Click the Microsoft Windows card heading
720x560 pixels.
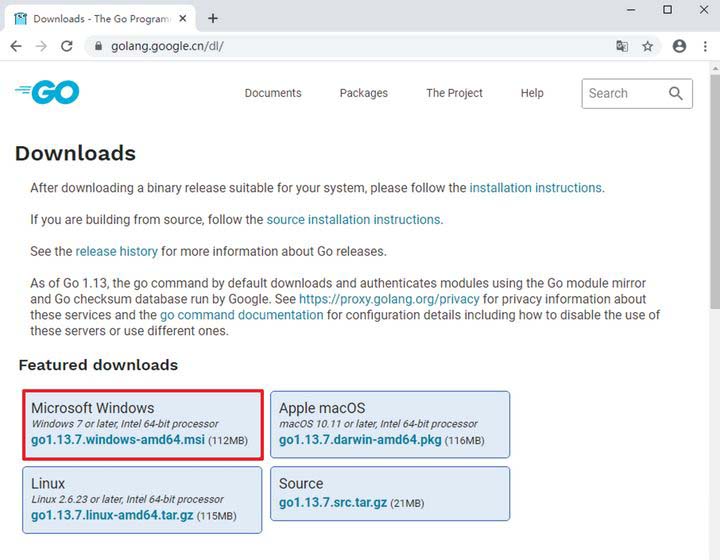click(93, 408)
